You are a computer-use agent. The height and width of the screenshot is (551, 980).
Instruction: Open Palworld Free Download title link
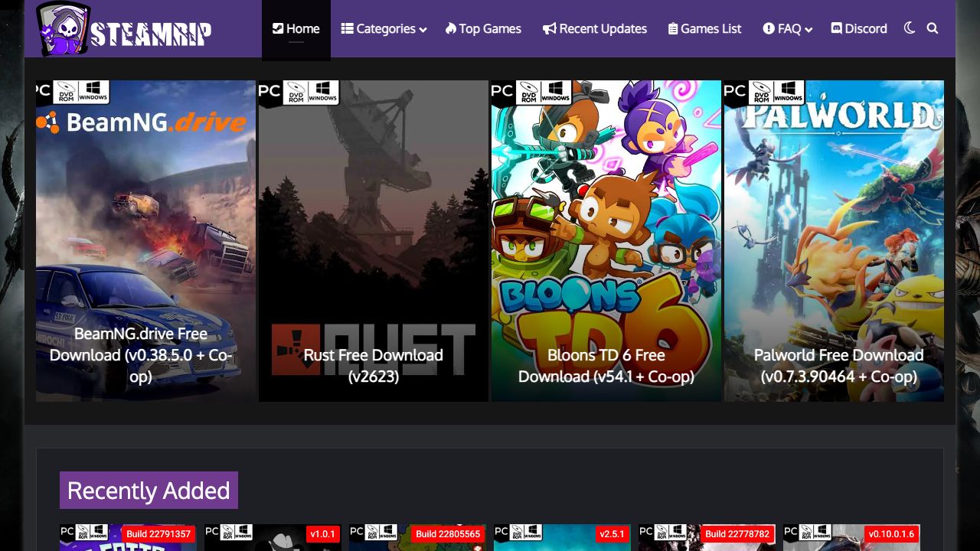[839, 366]
